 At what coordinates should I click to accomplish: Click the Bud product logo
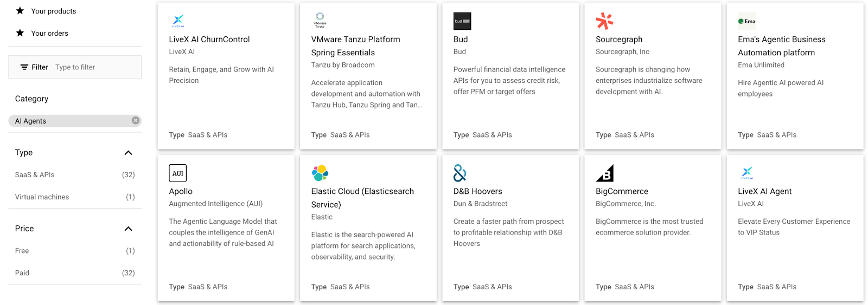(462, 21)
